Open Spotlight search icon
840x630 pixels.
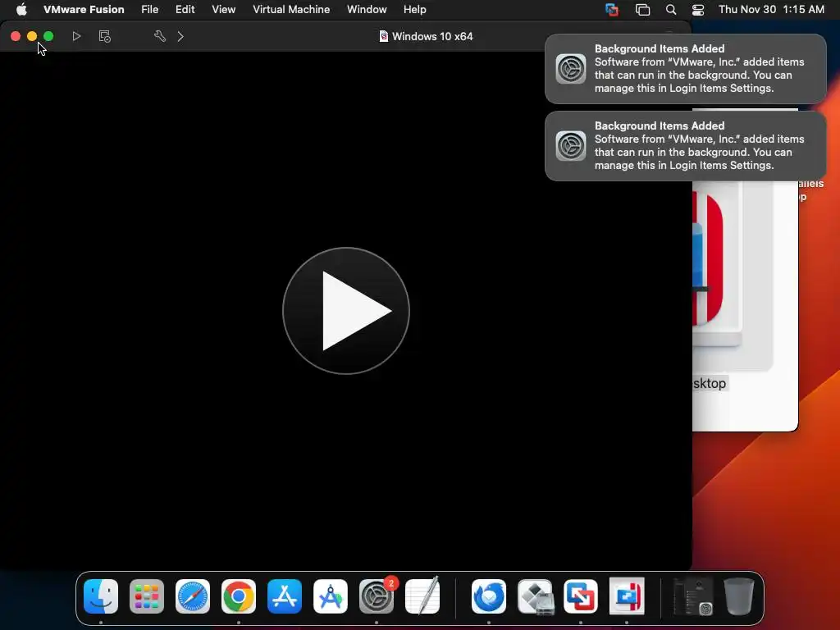point(671,9)
